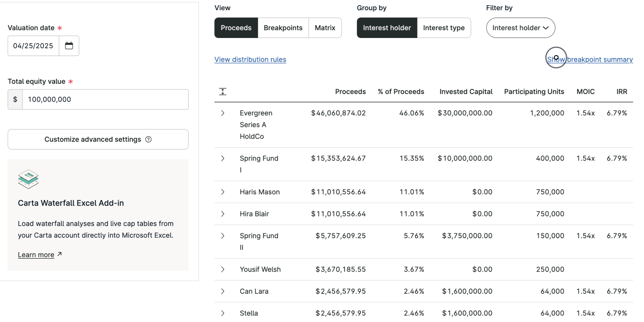Open View distribution rules
644x322 pixels.
coord(250,59)
